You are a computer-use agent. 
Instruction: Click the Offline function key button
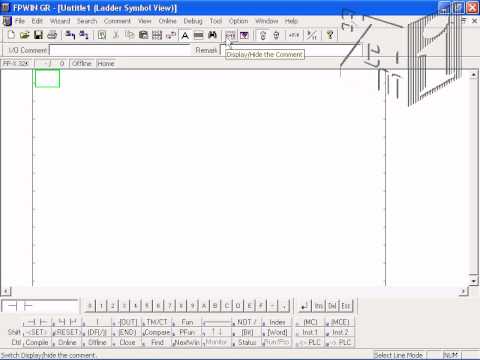(97, 342)
